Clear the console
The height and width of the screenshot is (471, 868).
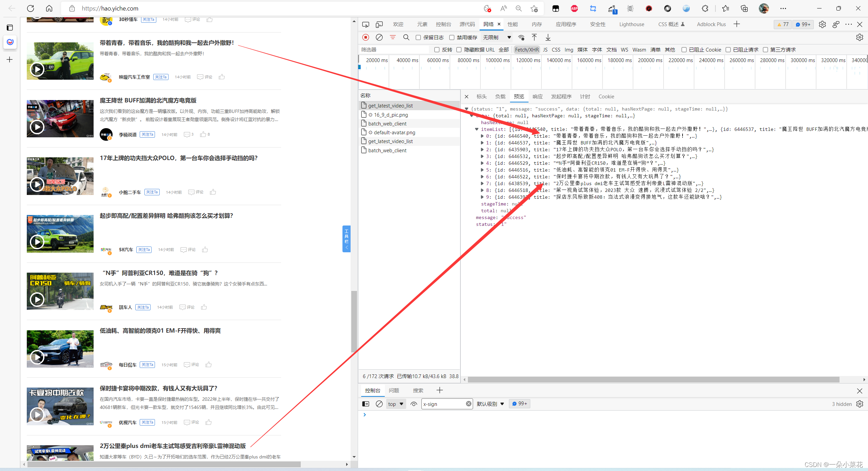pos(379,404)
